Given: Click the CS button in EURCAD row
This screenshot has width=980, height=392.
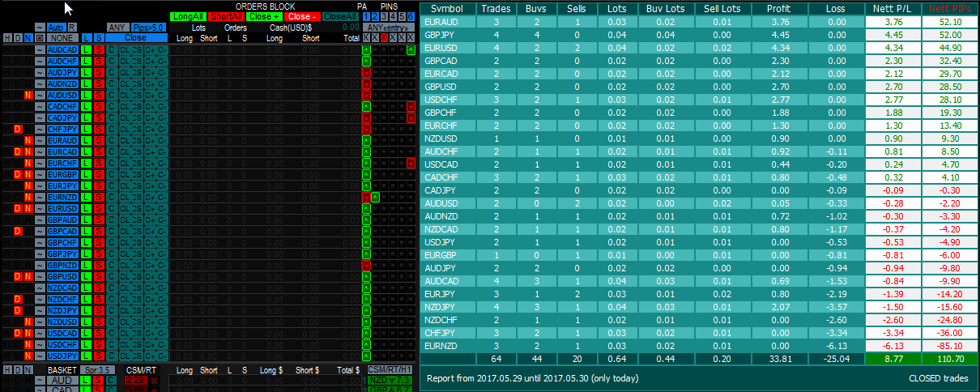Looking at the screenshot, I should click(x=136, y=151).
